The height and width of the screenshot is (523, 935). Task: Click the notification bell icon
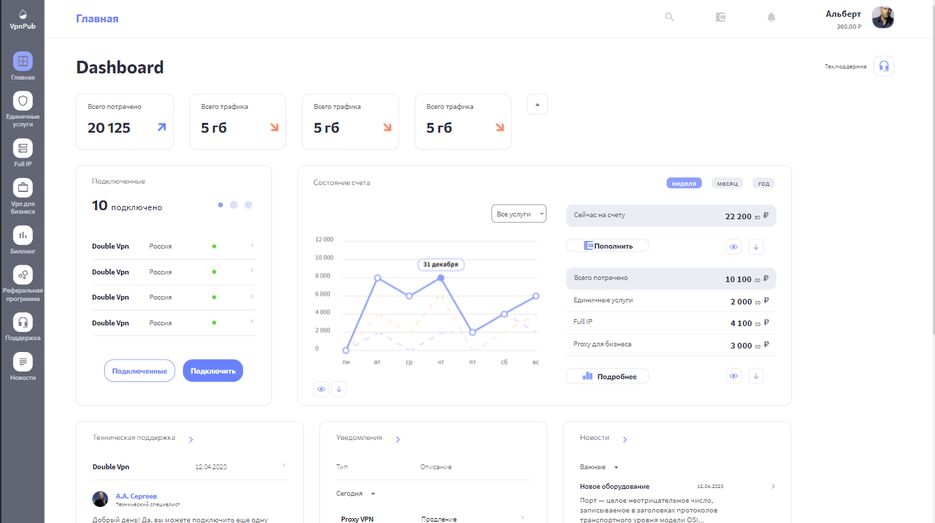click(x=771, y=17)
